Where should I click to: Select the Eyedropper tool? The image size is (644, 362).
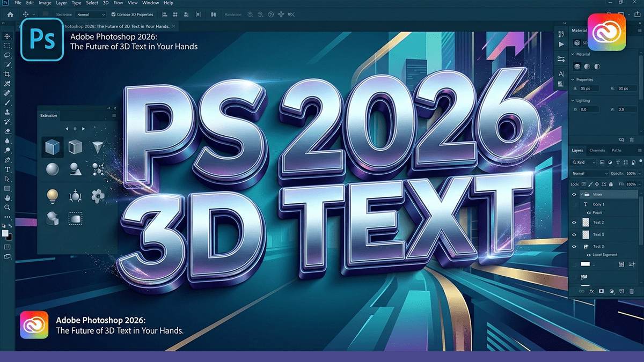pyautogui.click(x=8, y=84)
